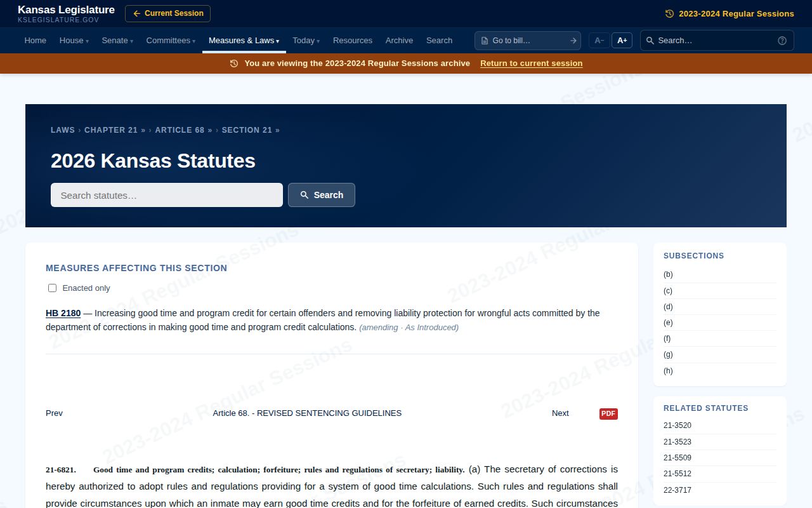Click the Go to bill input field

click(x=528, y=41)
